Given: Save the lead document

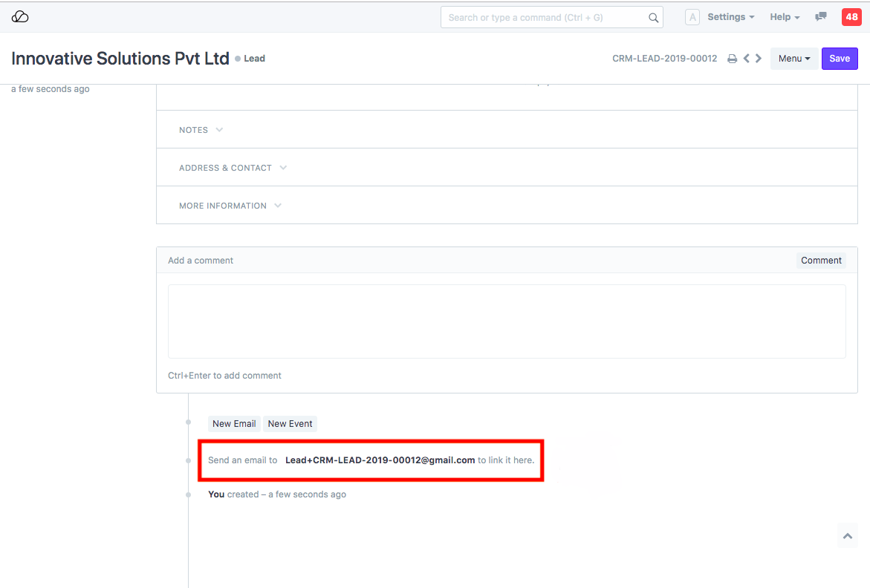Looking at the screenshot, I should [x=840, y=59].
